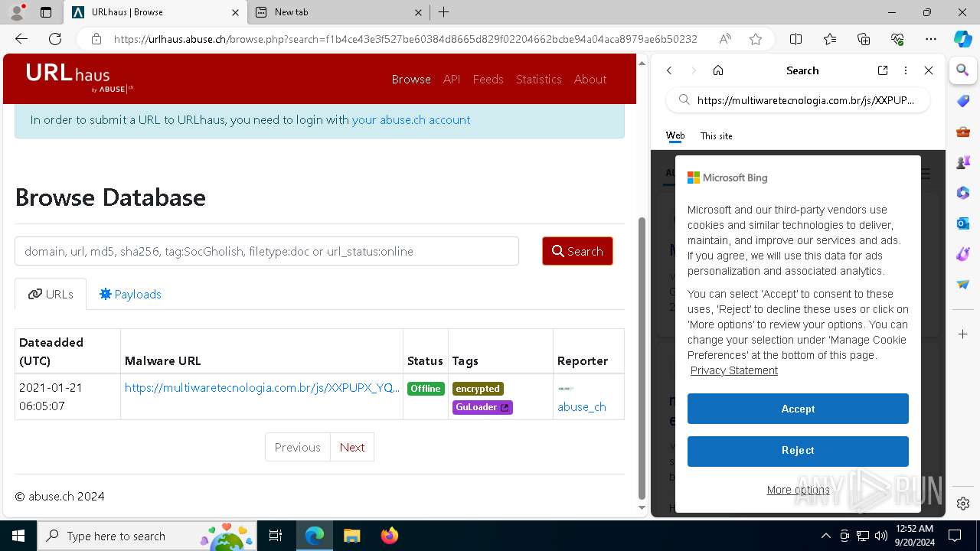The width and height of the screenshot is (980, 551).
Task: Select the URLs tab
Action: [x=51, y=294]
